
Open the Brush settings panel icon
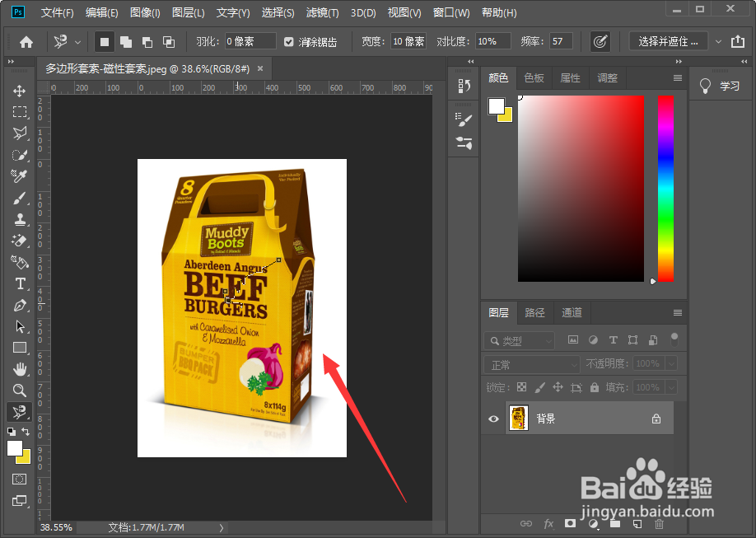click(x=464, y=119)
